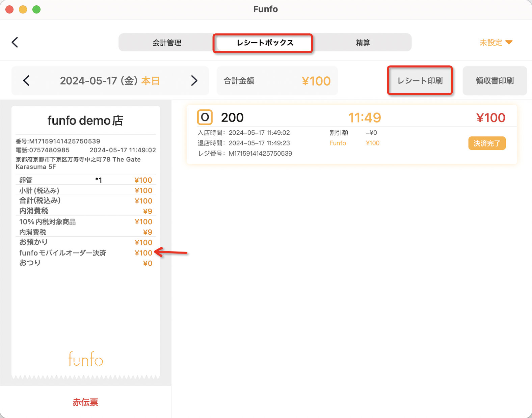
Task: Click the 割引額 label
Action: [x=339, y=133]
